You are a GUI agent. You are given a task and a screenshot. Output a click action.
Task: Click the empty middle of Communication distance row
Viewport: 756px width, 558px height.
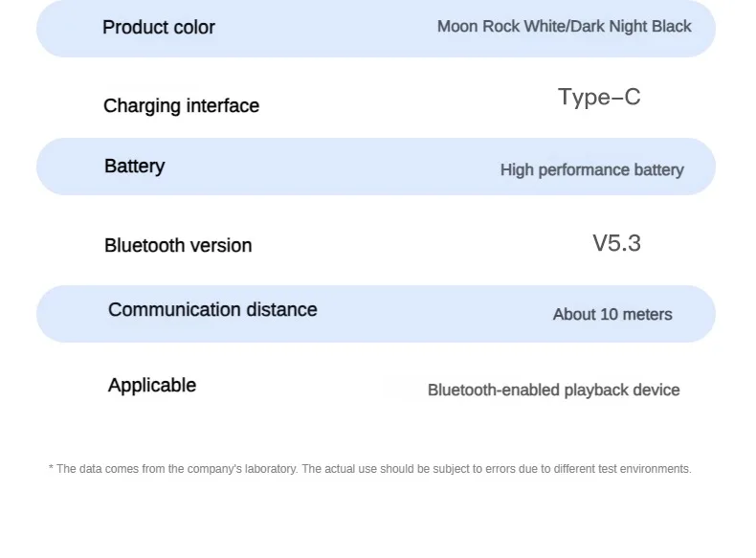[431, 314]
